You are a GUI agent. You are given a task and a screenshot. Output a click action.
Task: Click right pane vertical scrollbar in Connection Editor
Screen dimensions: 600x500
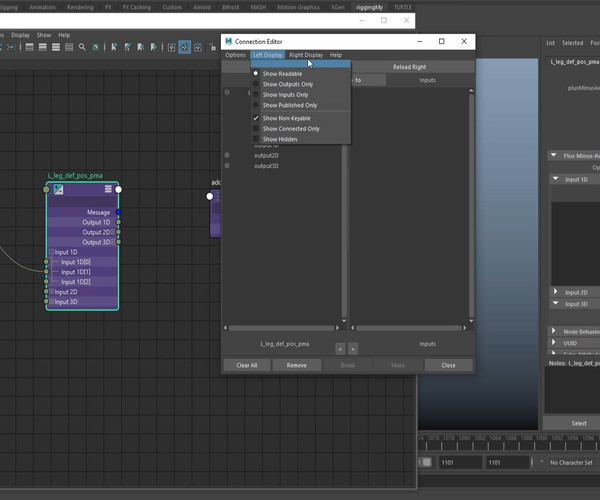[x=471, y=206]
